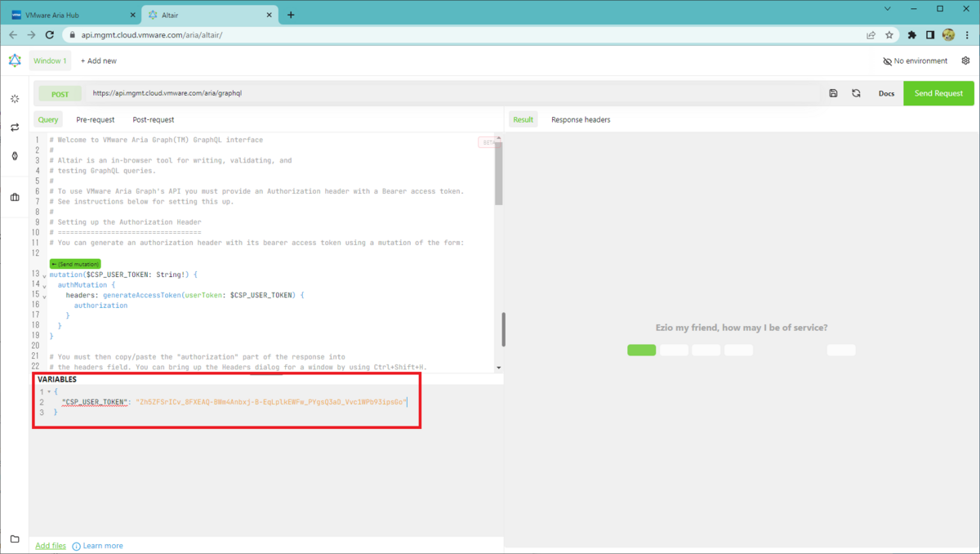The image size is (980, 554).
Task: Open the Chrome three-dot menu
Action: click(966, 35)
